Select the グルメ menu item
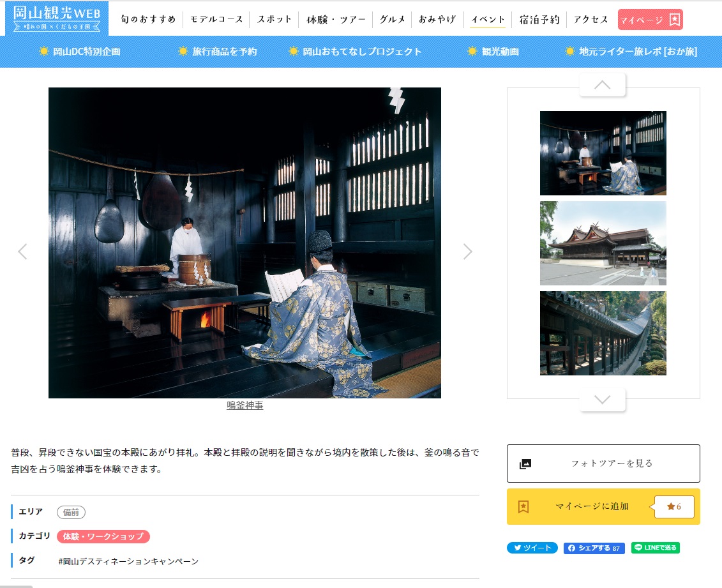The image size is (722, 588). point(393,19)
